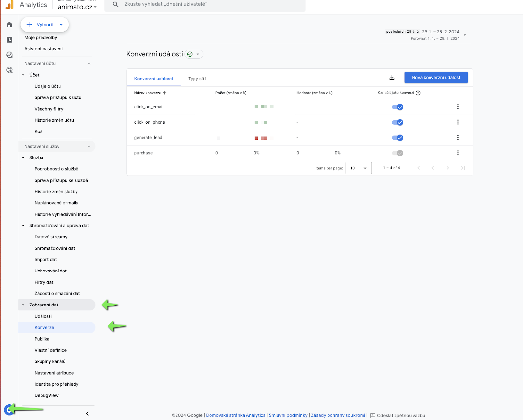Open Nastavení atribuce in sidebar
This screenshot has height=420, width=523.
tap(54, 373)
